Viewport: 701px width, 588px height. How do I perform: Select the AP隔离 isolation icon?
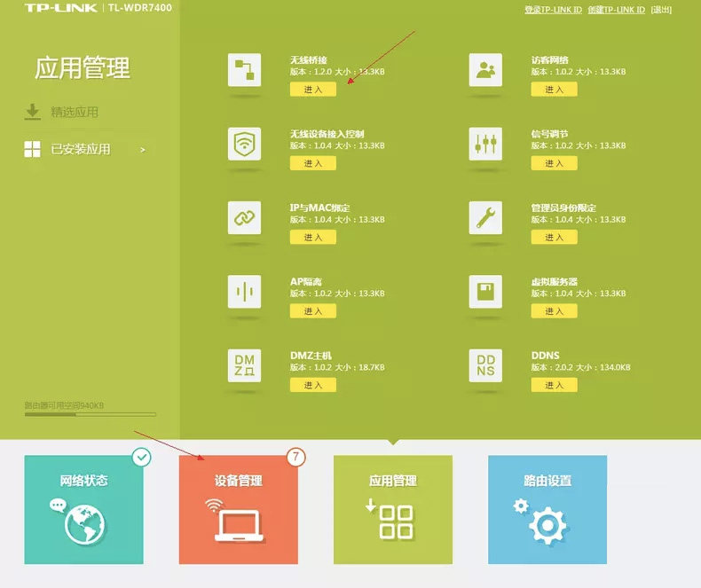pos(245,291)
